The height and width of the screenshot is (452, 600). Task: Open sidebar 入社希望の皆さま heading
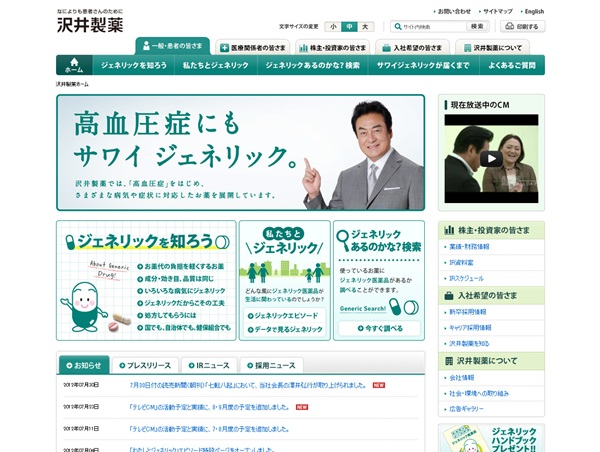point(491,295)
